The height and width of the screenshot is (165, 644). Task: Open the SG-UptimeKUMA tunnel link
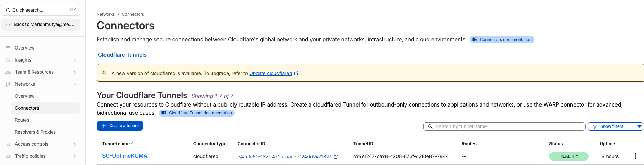125,156
